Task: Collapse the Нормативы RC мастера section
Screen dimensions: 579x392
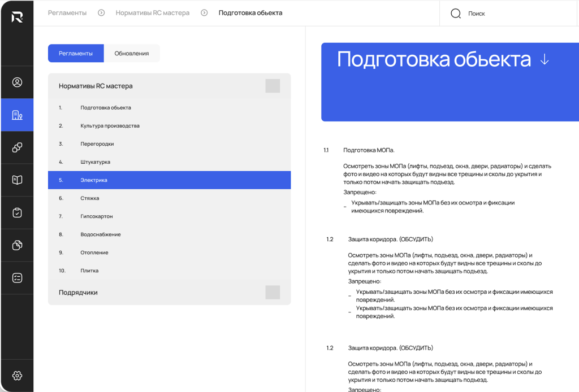Action: pos(273,86)
